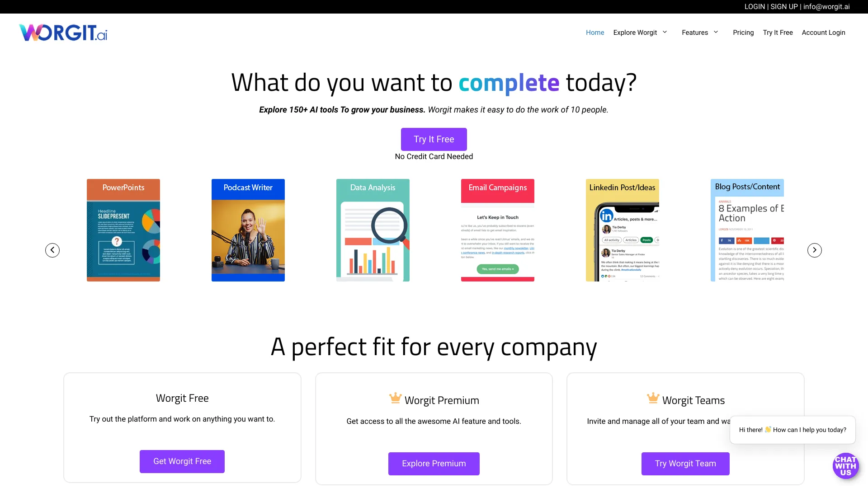Click the Blog Posts/Content tool icon
Image resolution: width=868 pixels, height=488 pixels.
click(x=747, y=230)
